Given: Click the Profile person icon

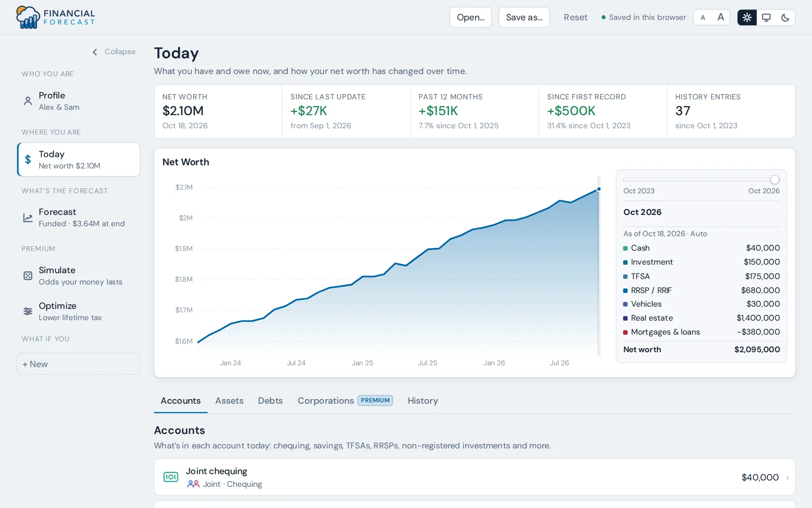Looking at the screenshot, I should tap(28, 101).
